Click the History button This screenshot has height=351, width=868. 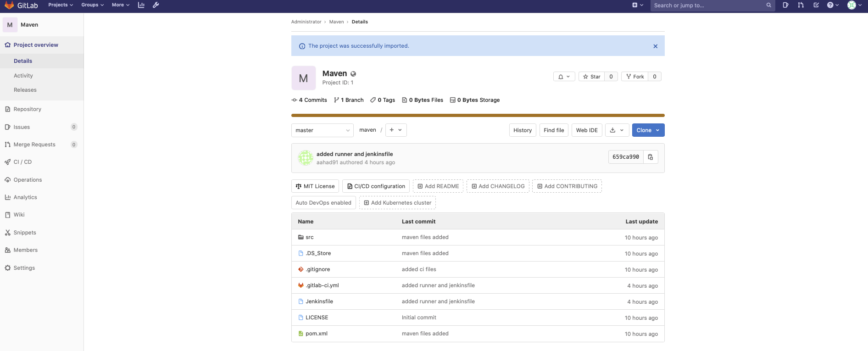[x=523, y=130]
